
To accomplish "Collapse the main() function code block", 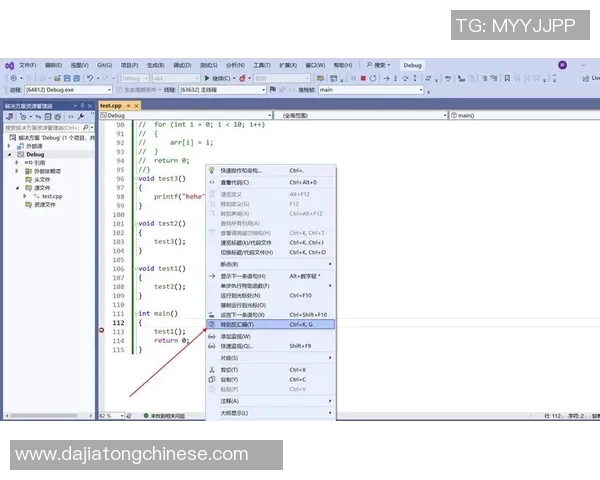I will [135, 313].
